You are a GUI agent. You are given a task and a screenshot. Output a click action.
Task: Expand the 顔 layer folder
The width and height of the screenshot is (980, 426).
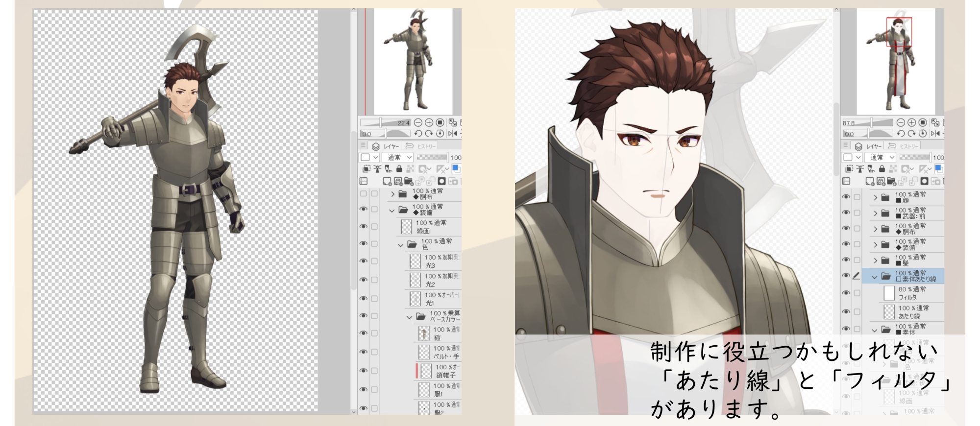[875, 198]
